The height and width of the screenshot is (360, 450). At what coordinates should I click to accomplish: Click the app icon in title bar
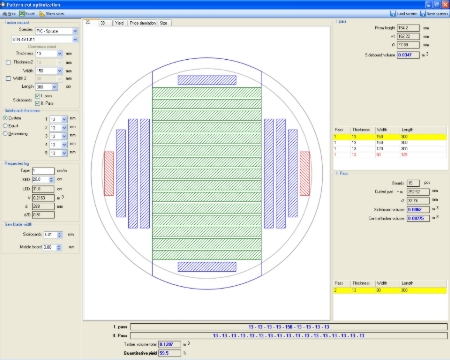point(3,4)
